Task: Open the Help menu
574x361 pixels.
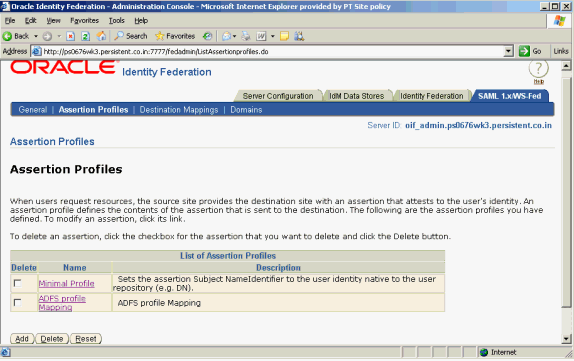Action: (141, 21)
